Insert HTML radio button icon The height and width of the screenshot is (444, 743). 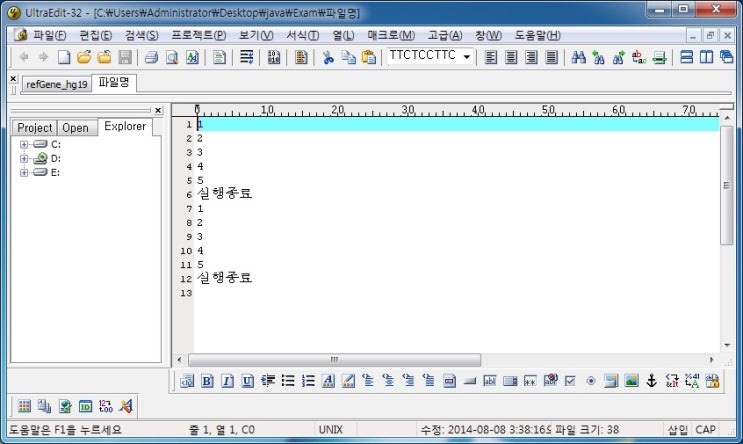[x=591, y=381]
